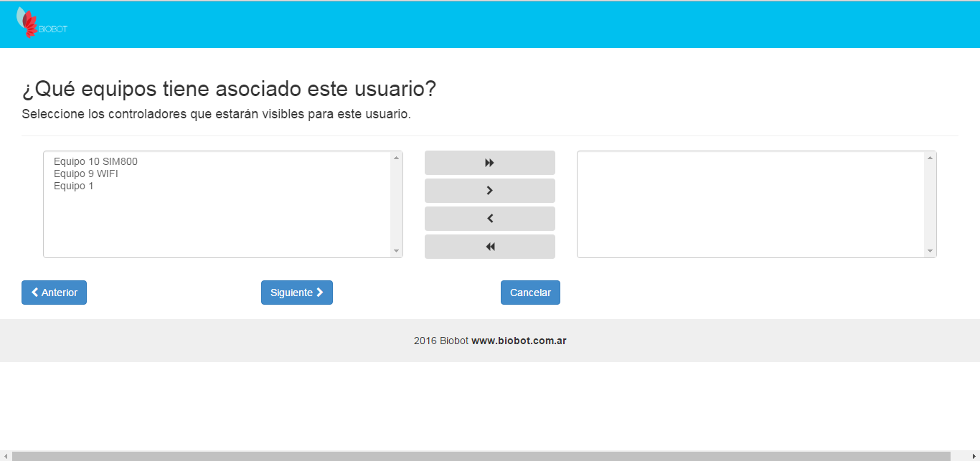Click the right list scroll-down arrow
The height and width of the screenshot is (461, 980).
(930, 251)
